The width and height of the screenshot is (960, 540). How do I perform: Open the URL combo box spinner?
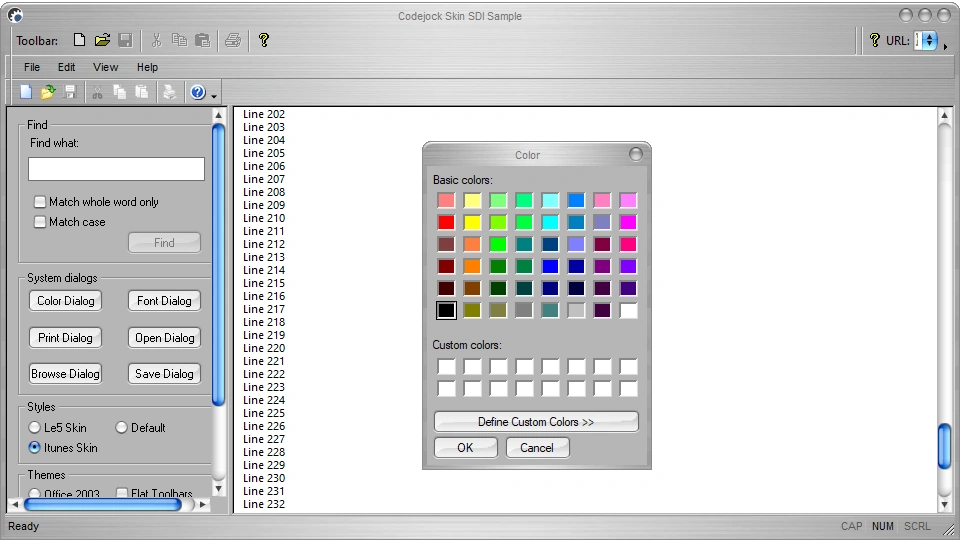pos(929,40)
